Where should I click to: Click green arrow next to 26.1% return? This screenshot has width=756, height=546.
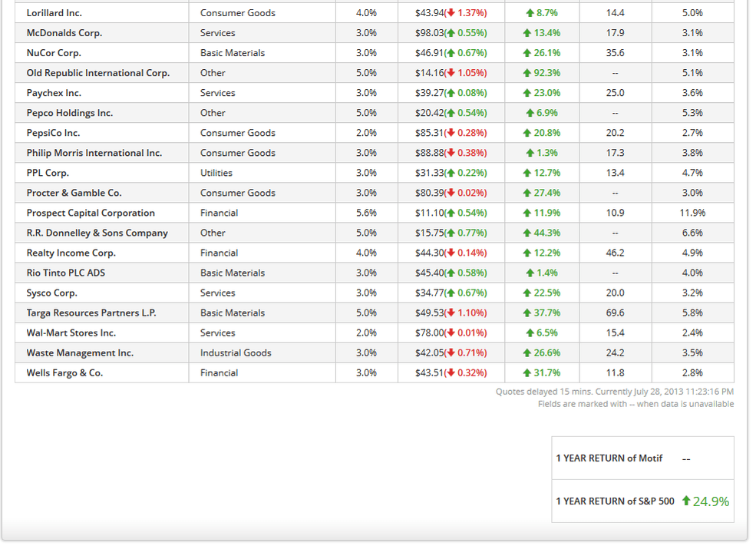click(x=527, y=53)
